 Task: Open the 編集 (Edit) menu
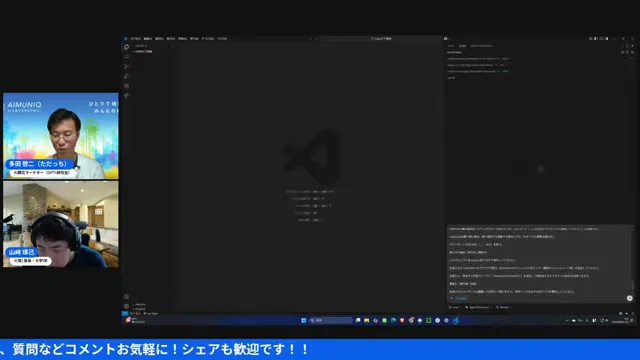147,38
